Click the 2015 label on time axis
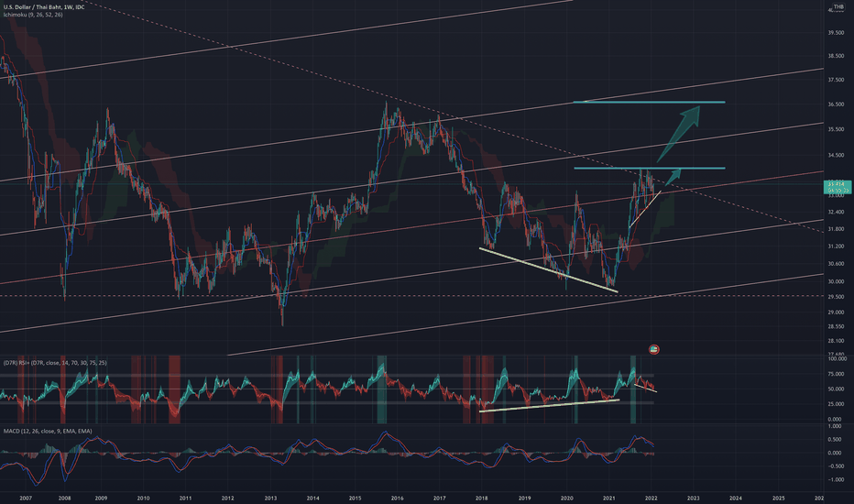The image size is (854, 504). click(x=356, y=498)
